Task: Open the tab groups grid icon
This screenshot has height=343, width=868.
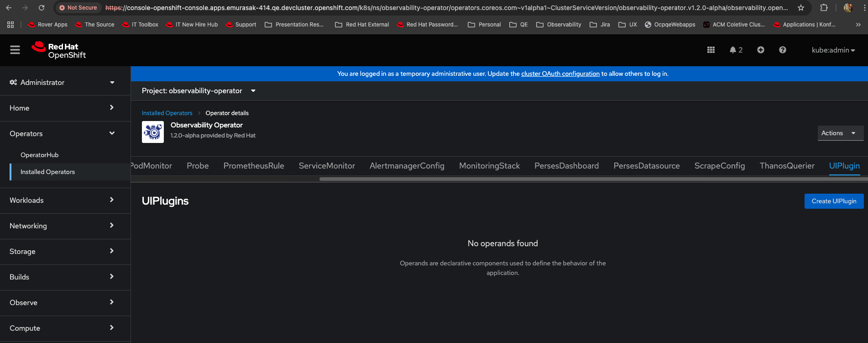Action: [x=10, y=25]
